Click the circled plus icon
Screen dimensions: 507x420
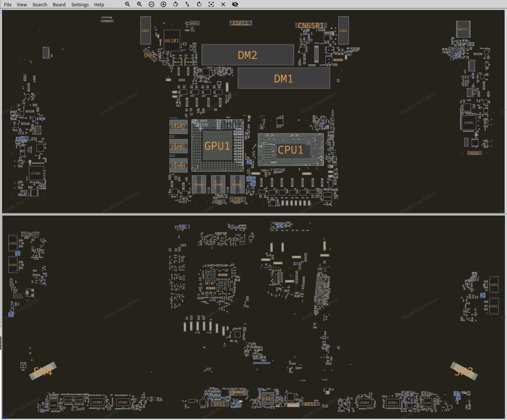pos(163,4)
